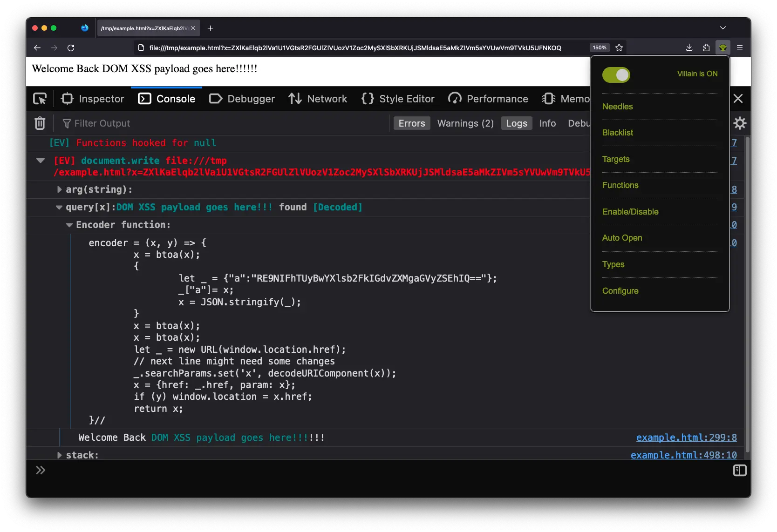Open the Needles menu item

[617, 107]
